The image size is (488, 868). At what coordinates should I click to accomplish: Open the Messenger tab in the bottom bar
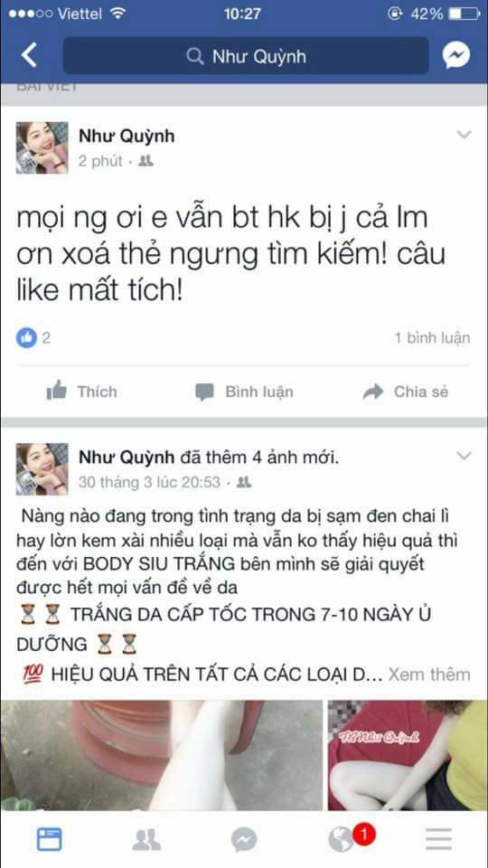(244, 840)
